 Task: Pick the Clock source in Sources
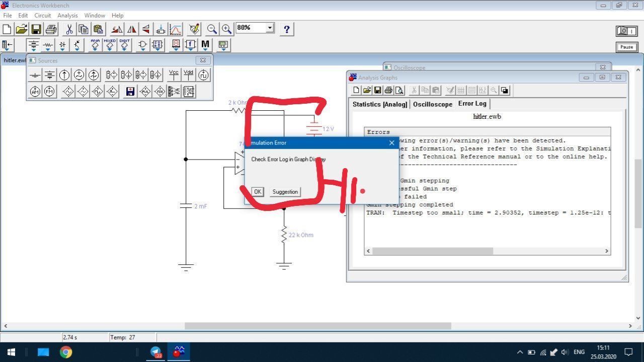coord(203,75)
